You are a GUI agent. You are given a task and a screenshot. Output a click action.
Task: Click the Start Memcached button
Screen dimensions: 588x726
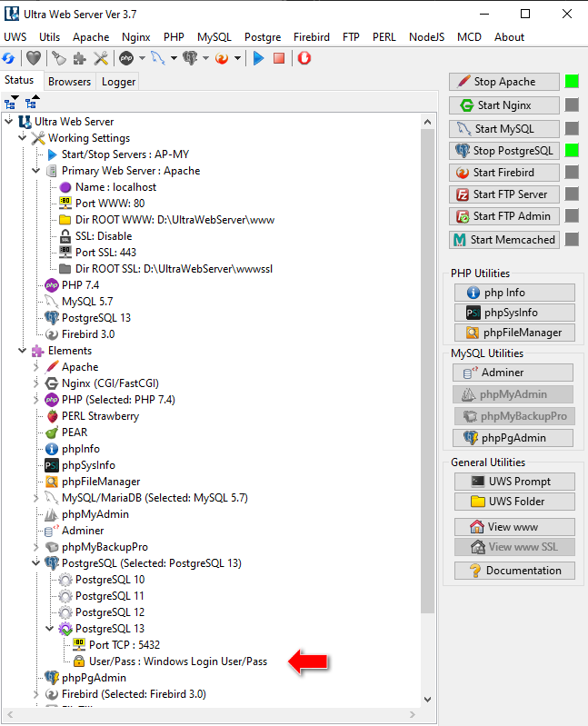click(504, 240)
